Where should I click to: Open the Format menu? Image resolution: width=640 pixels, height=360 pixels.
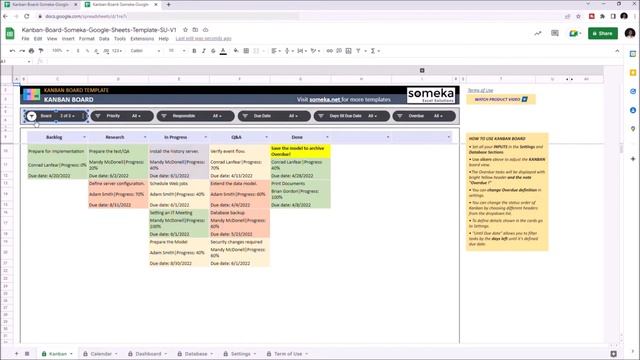pos(87,39)
